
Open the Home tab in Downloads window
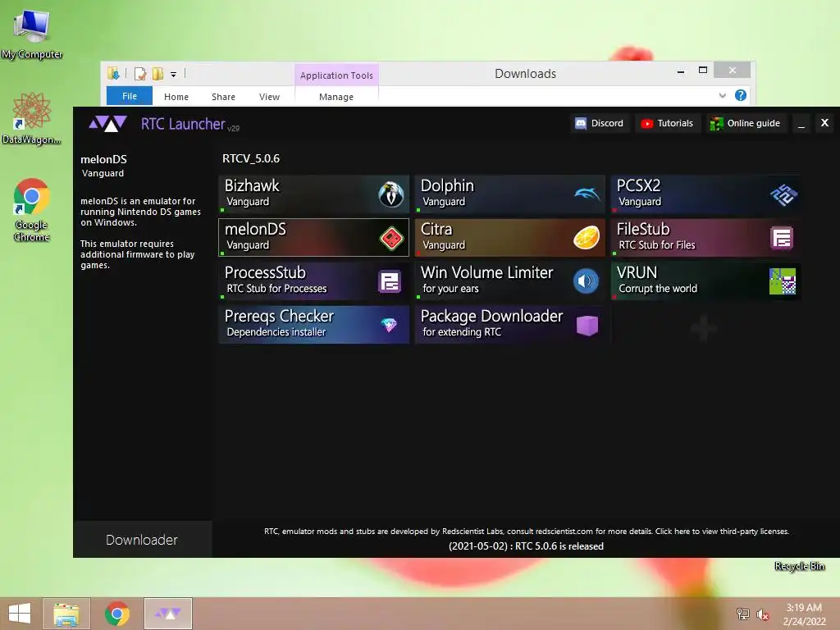click(176, 97)
